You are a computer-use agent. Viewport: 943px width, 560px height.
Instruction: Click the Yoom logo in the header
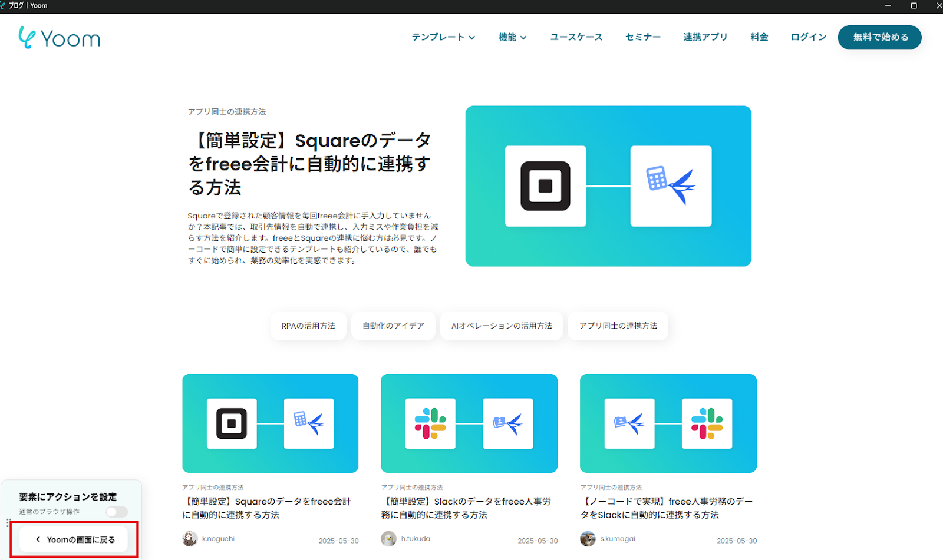pyautogui.click(x=60, y=38)
